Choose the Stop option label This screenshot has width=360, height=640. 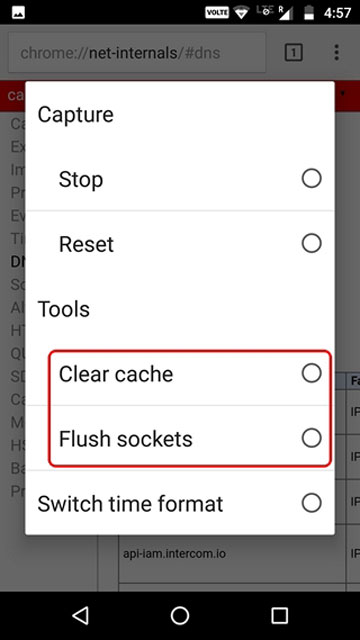[81, 179]
